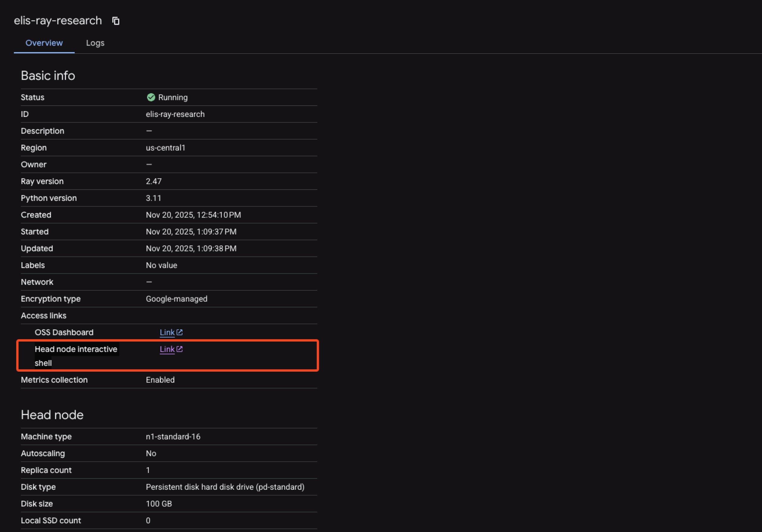Image resolution: width=762 pixels, height=532 pixels.
Task: Click the Region value us-central1
Action: 165,148
